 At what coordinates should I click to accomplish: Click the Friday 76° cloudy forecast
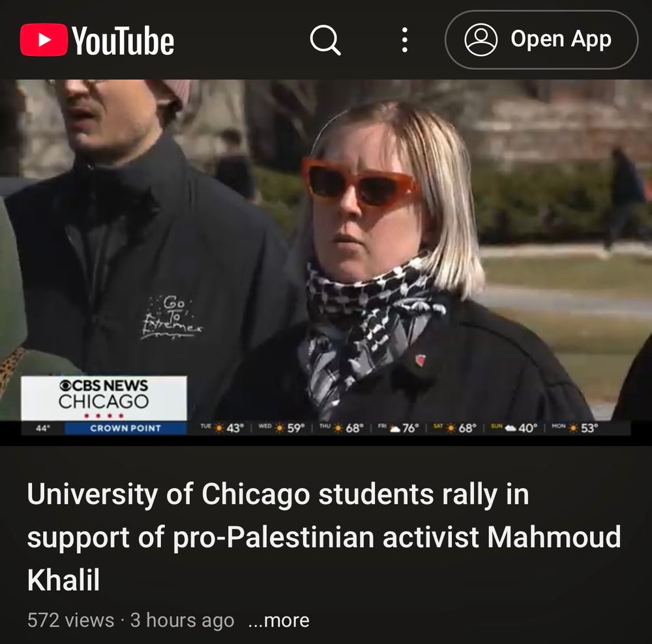[396, 428]
